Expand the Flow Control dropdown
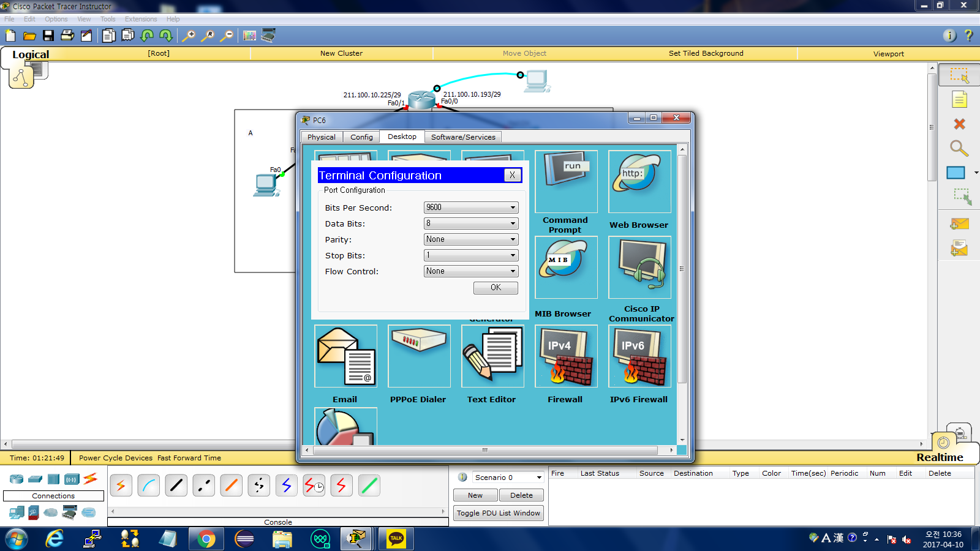980x551 pixels. 471,271
